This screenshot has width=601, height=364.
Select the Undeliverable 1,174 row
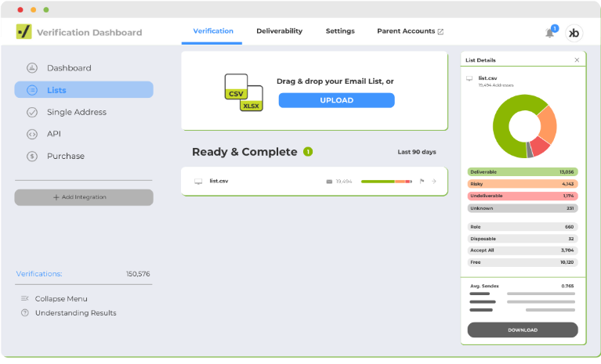point(523,196)
